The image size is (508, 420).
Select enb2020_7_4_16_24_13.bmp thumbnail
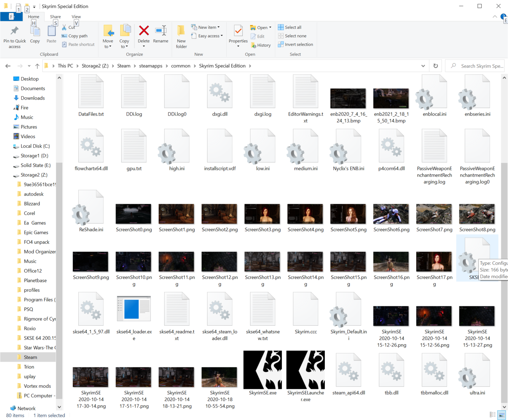(348, 98)
